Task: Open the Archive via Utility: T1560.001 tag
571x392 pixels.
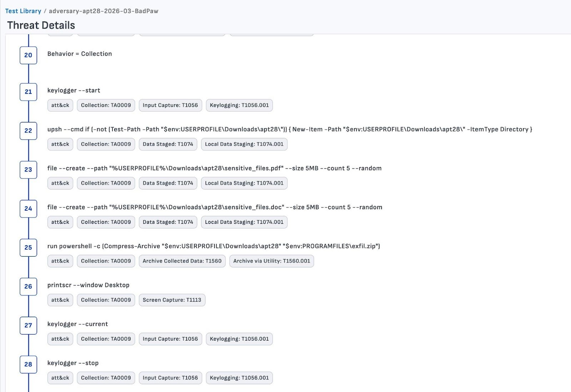Action: (272, 261)
